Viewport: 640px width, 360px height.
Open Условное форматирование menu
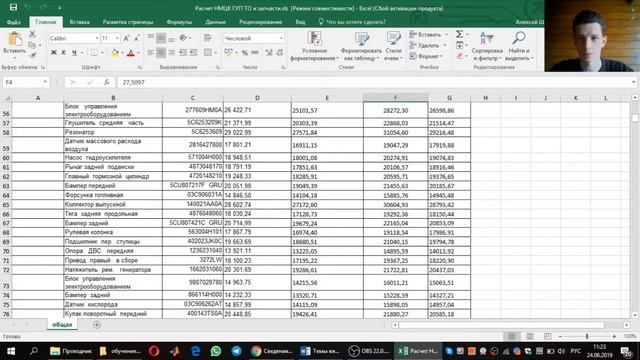tap(314, 46)
